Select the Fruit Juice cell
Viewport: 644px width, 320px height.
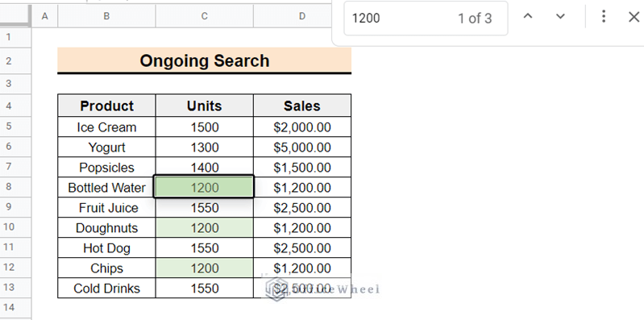point(106,207)
